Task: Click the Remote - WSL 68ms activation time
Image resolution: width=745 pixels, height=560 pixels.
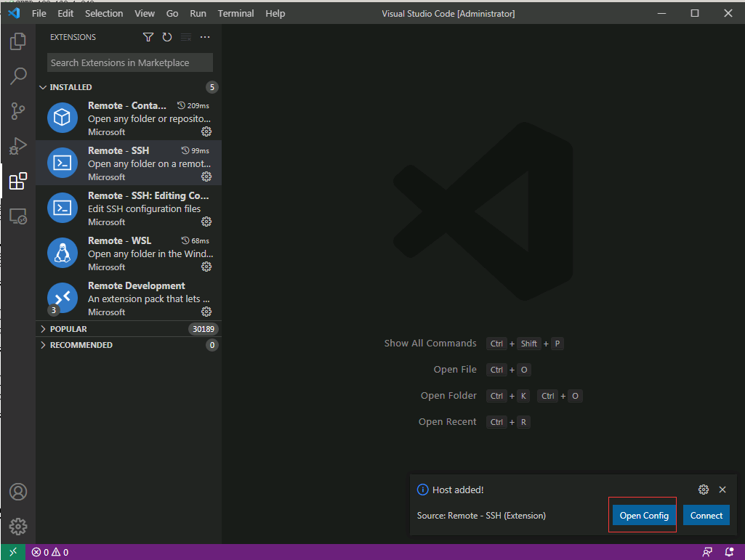Action: [x=196, y=241]
